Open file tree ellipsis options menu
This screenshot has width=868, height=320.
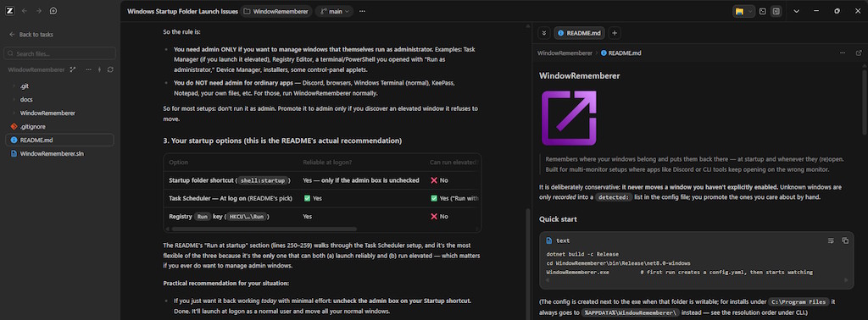point(88,69)
